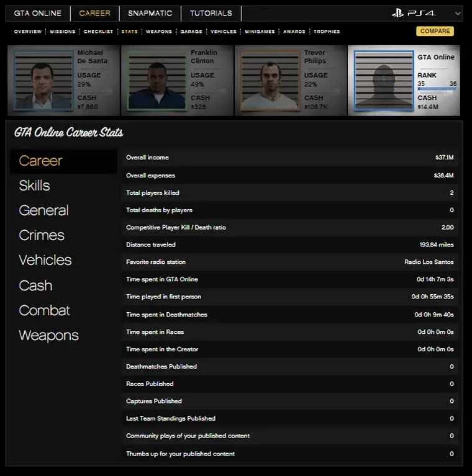Click the Distance traveled row
This screenshot has height=476, width=472.
pyautogui.click(x=290, y=245)
